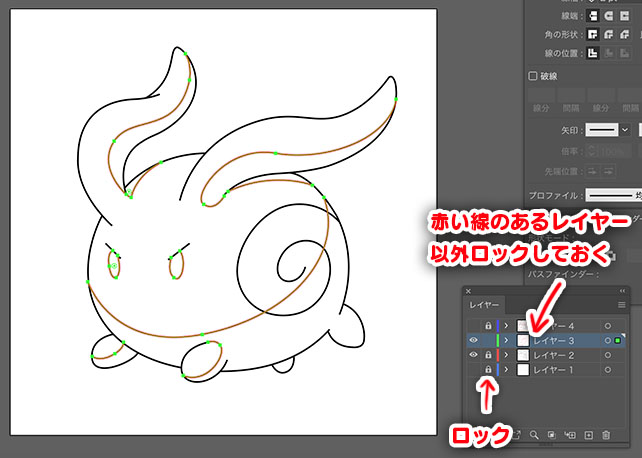Set arrow tip to sit at path end
This screenshot has height=458, width=642.
(x=609, y=171)
